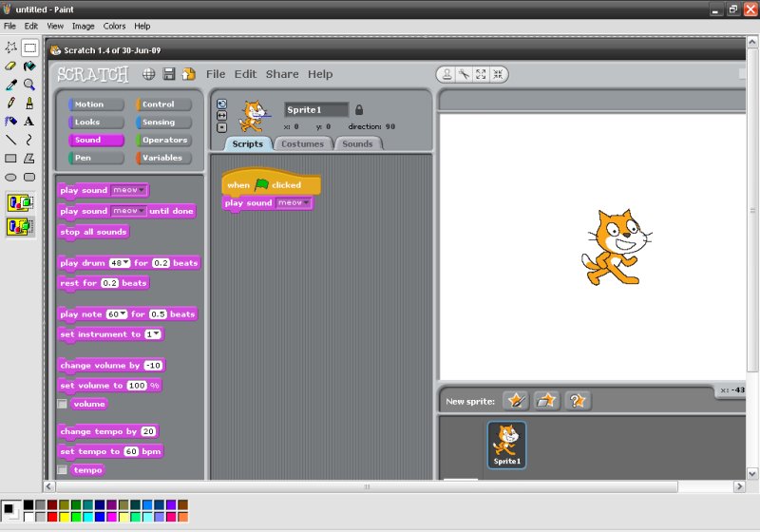760x532 pixels.
Task: Enable the tempo reporter checkbox
Action: (x=62, y=469)
